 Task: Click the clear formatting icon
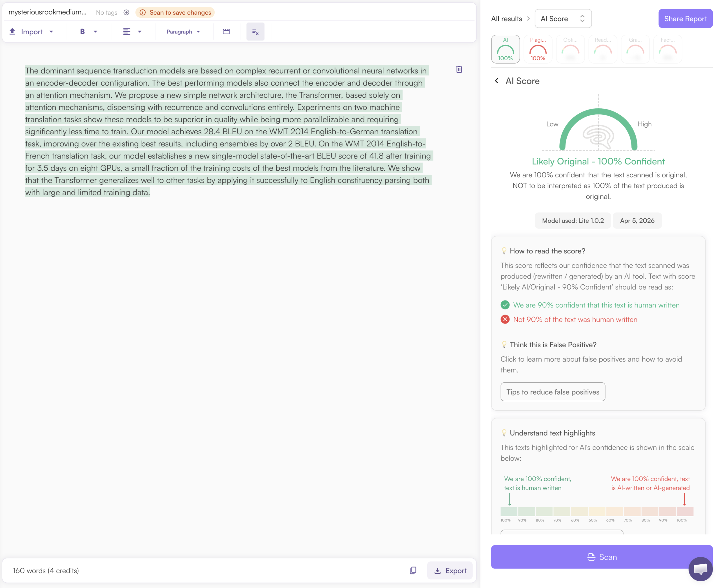point(255,32)
